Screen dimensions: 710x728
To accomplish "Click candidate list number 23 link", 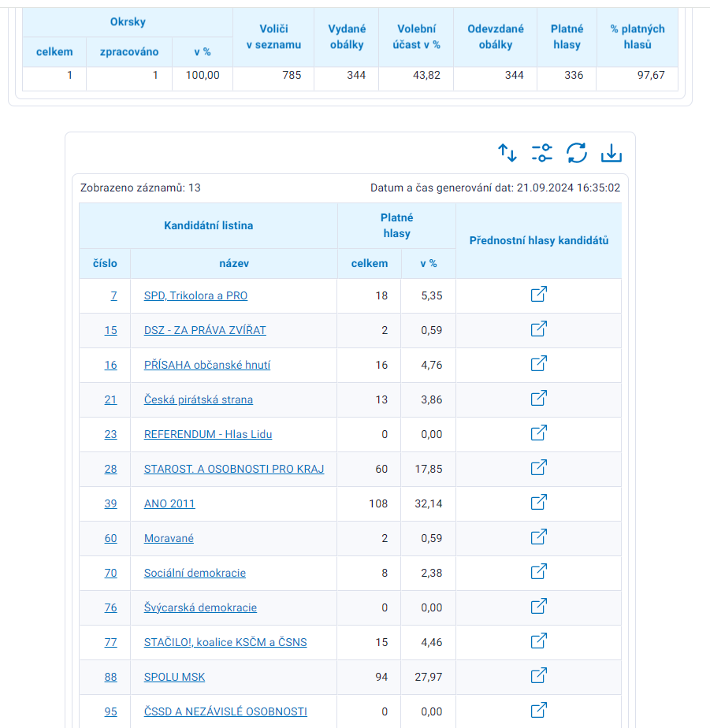I will [110, 435].
